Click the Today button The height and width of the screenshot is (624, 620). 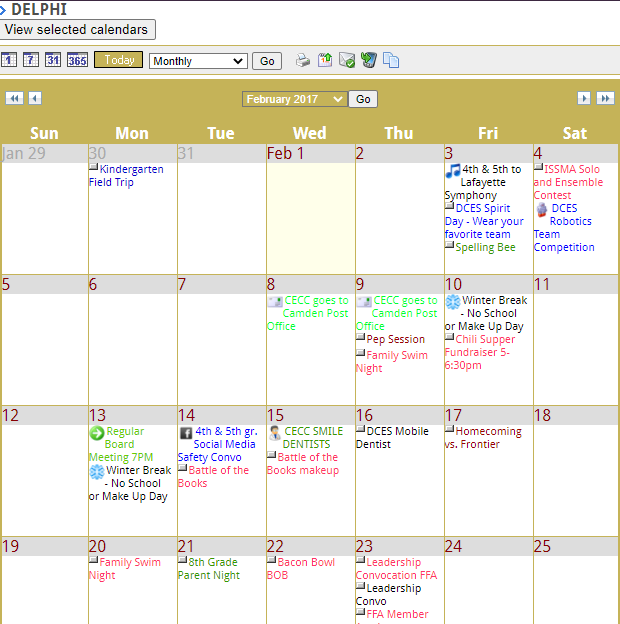[x=118, y=60]
